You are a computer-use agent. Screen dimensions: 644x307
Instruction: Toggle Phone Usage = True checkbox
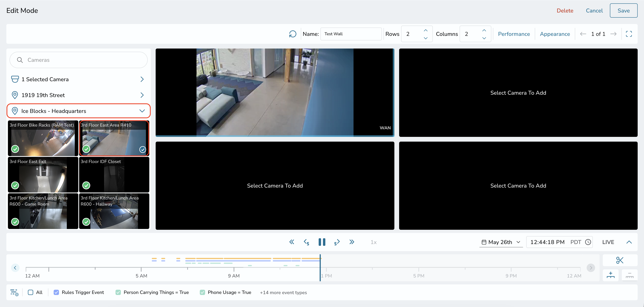202,292
